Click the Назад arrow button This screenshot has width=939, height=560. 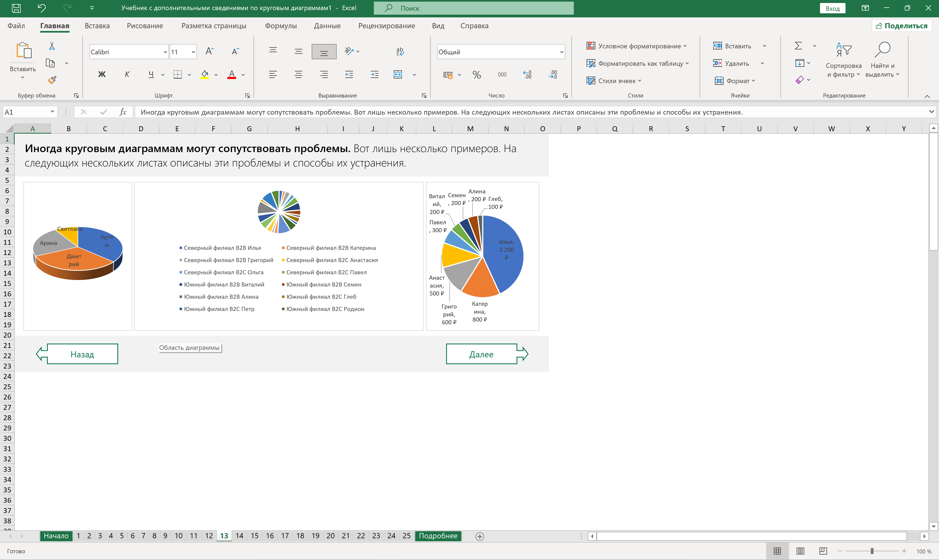[77, 354]
